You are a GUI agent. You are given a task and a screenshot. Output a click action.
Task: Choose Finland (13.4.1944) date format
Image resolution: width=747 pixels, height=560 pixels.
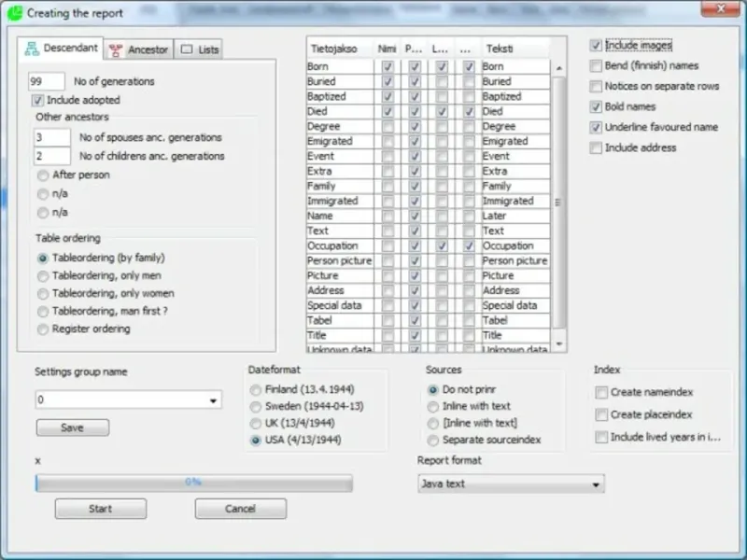256,390
